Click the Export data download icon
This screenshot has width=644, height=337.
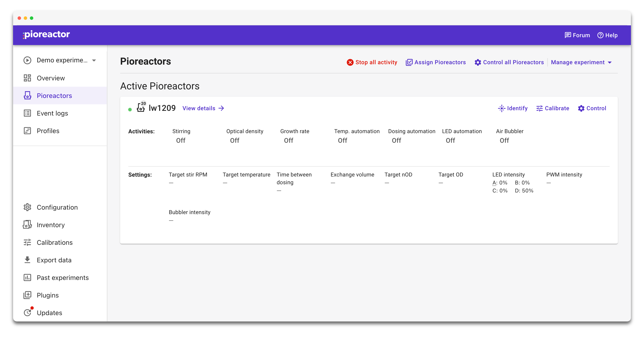point(27,260)
